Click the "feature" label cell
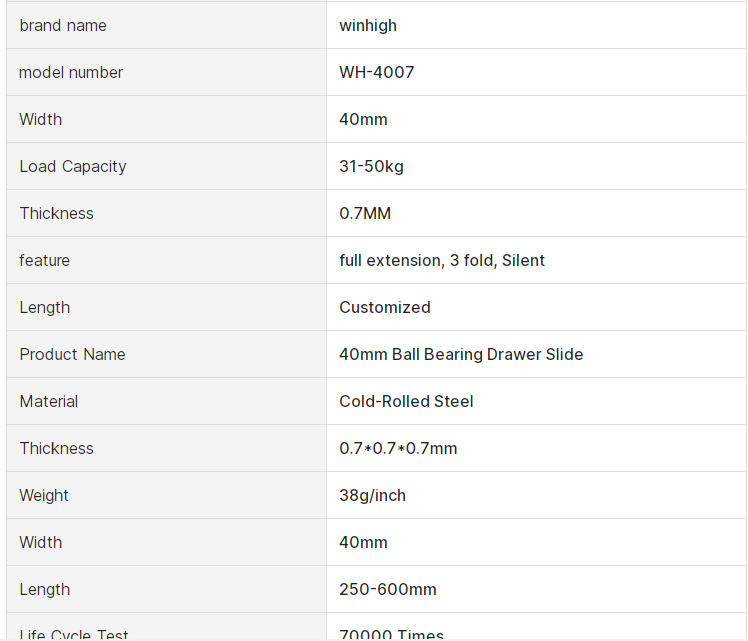748x641 pixels. (45, 260)
